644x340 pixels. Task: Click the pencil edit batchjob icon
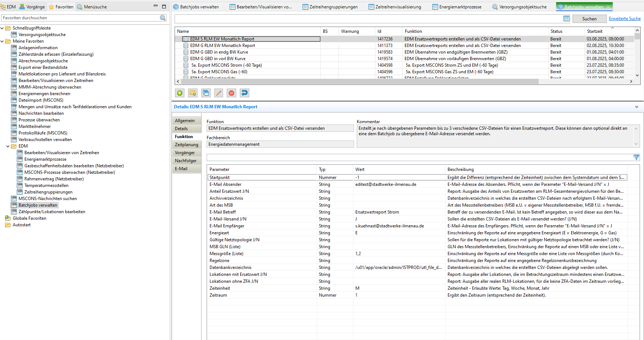(219, 93)
